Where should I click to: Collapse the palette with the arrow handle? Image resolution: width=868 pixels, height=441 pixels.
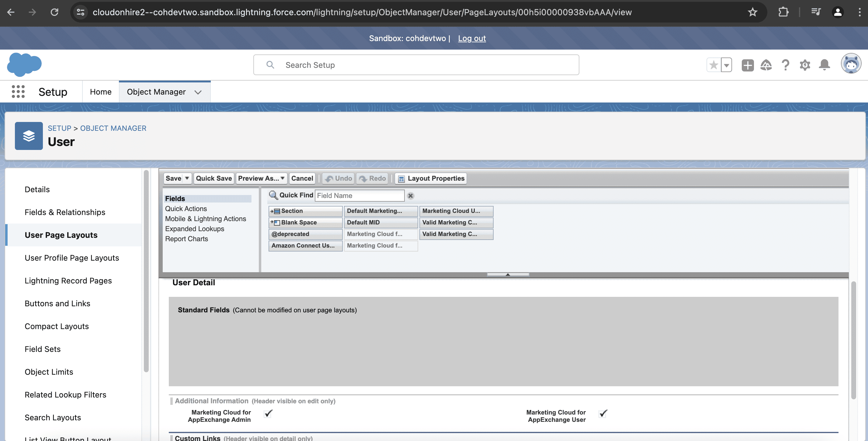click(508, 275)
